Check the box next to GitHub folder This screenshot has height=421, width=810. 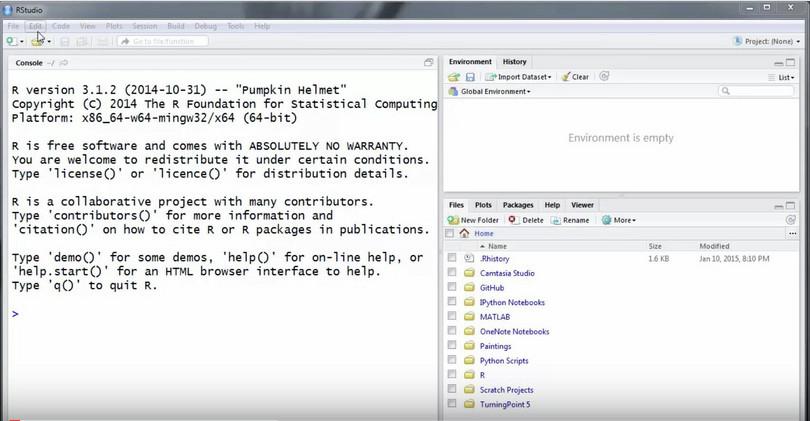coord(452,287)
